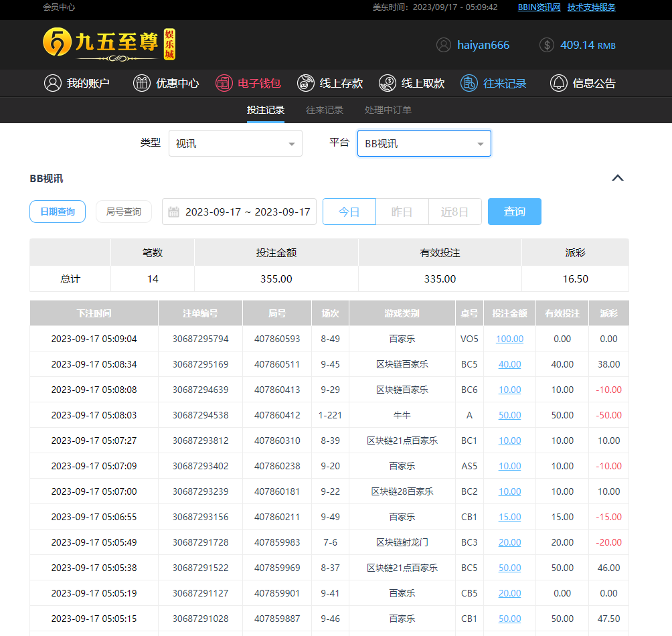Image resolution: width=672 pixels, height=636 pixels.
Task: Click the 我的账户 person icon
Action: click(x=52, y=83)
